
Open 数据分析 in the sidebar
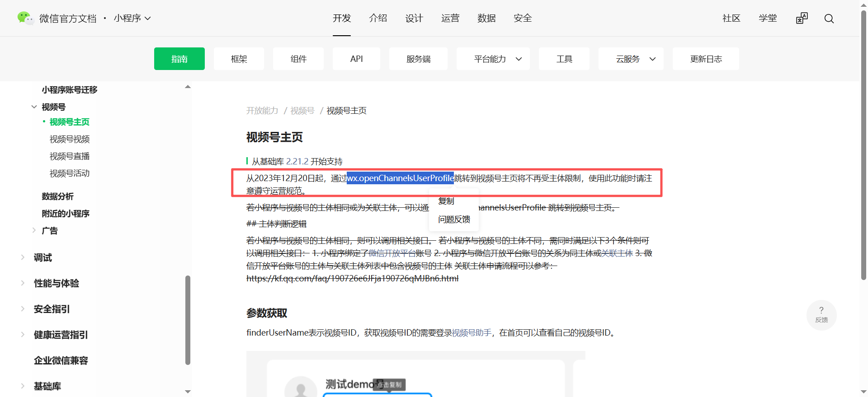click(x=57, y=196)
